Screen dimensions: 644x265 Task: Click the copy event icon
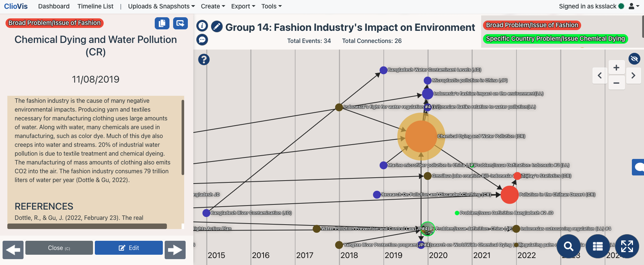click(162, 23)
